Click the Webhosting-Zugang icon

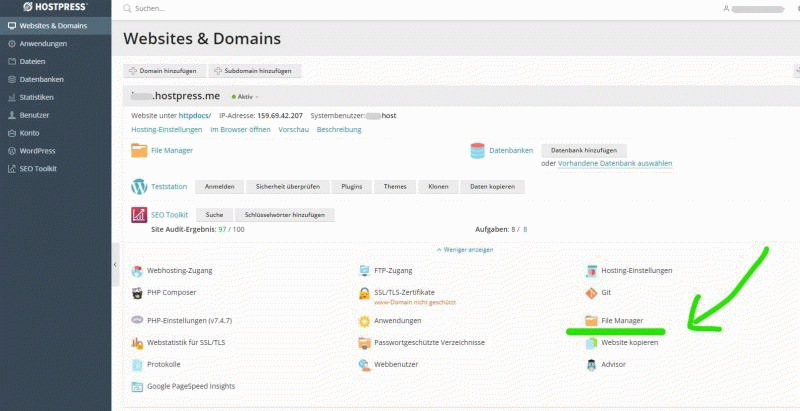click(137, 271)
